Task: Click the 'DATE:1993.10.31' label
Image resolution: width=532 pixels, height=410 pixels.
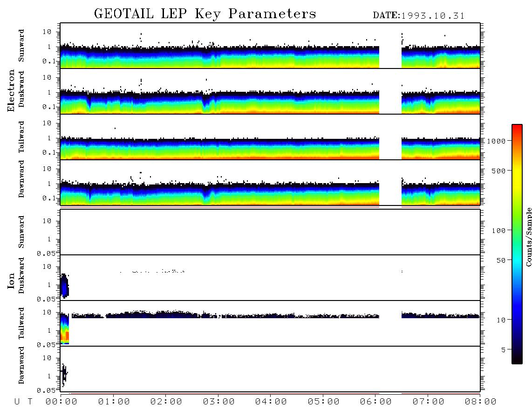Action: tap(419, 16)
